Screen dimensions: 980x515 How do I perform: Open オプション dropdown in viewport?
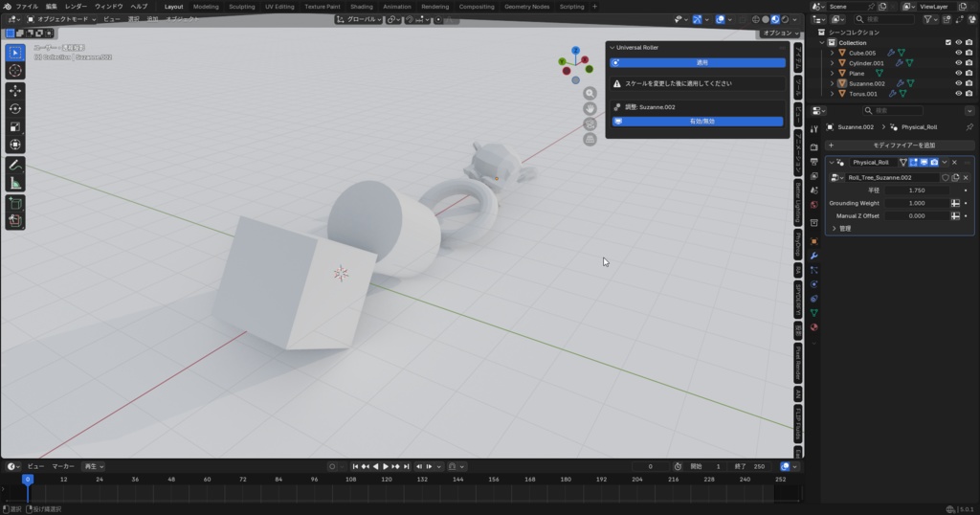pos(781,34)
